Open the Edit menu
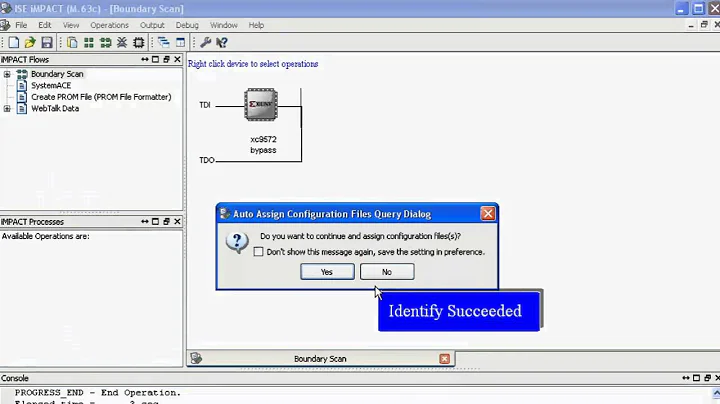 45,25
